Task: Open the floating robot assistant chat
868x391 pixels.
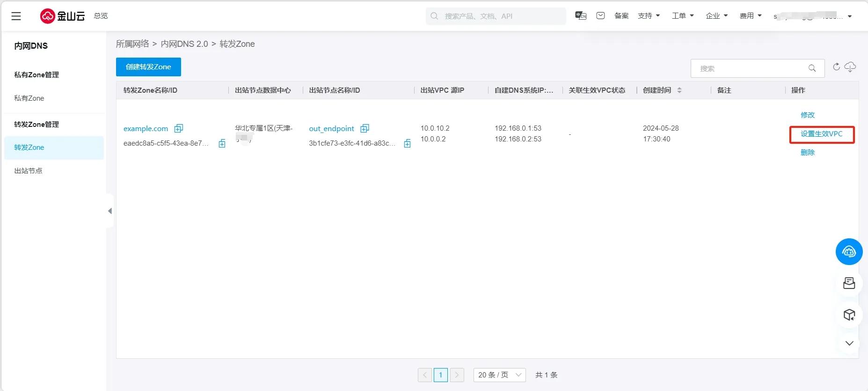Action: [x=849, y=252]
